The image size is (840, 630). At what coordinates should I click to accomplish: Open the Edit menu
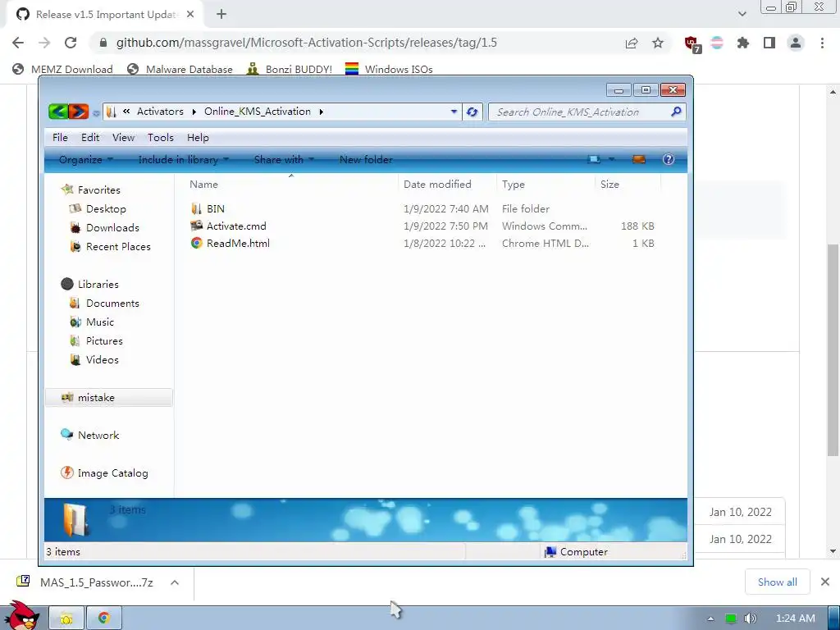pos(90,137)
